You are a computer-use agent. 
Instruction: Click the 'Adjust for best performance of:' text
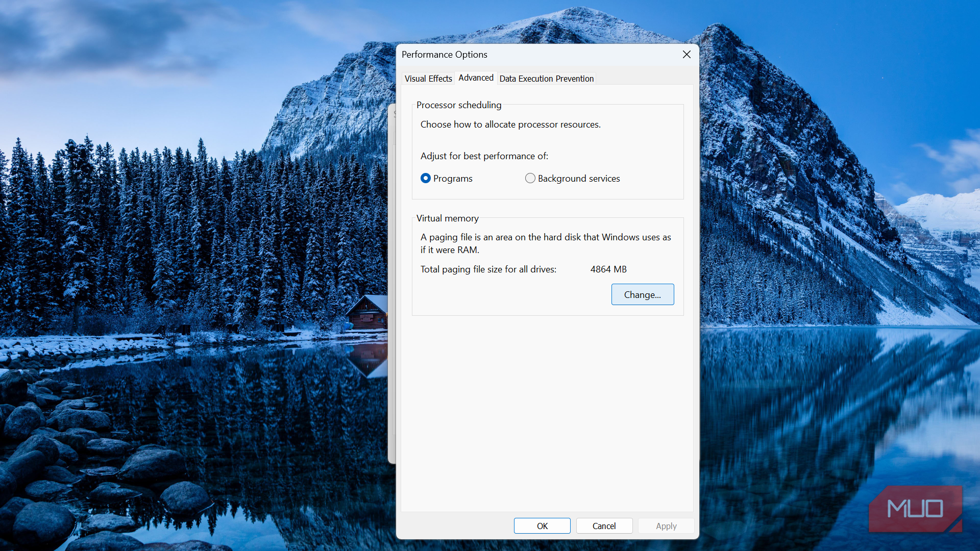pos(484,156)
